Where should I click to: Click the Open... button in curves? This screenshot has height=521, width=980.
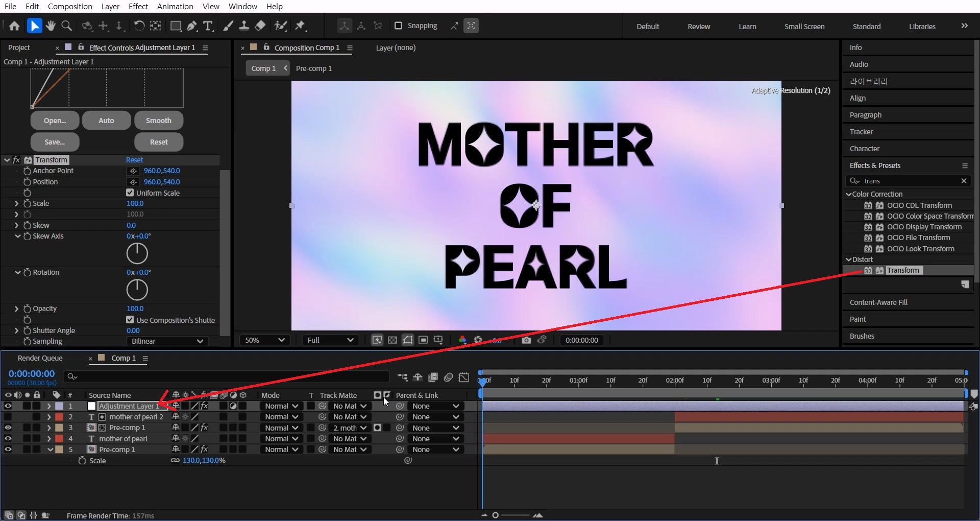tap(55, 121)
